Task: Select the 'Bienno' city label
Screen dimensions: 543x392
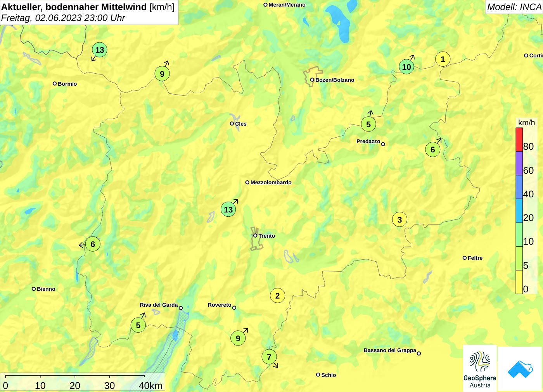Action: 46,289
